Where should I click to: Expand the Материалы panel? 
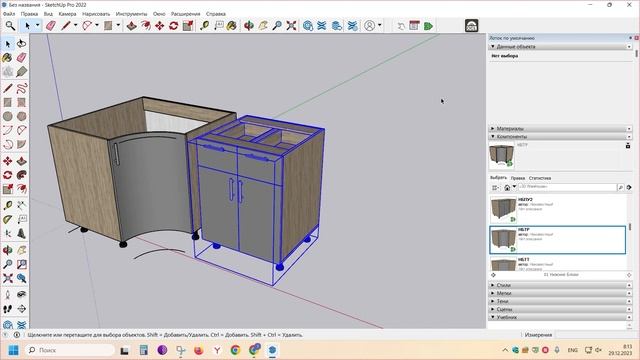click(493, 129)
